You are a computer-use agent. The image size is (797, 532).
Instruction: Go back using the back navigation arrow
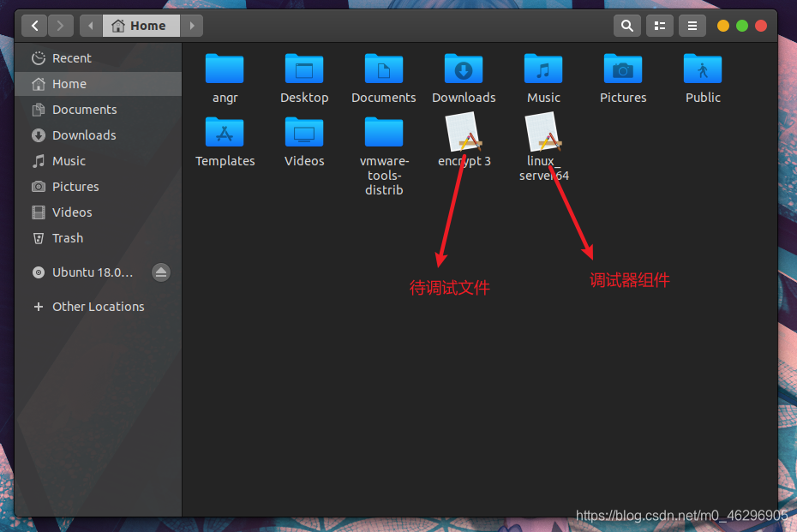pyautogui.click(x=33, y=26)
